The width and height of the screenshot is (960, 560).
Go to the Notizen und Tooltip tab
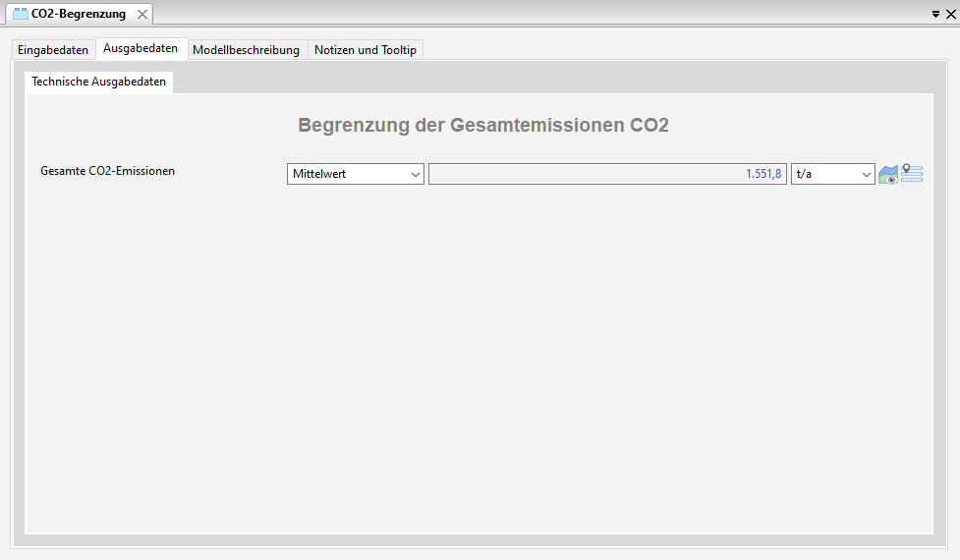365,49
